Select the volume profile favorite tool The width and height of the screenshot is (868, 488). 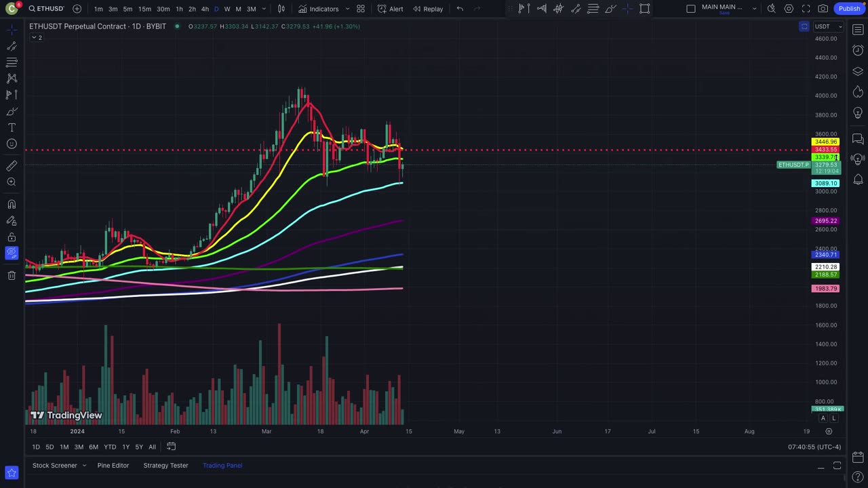click(541, 9)
